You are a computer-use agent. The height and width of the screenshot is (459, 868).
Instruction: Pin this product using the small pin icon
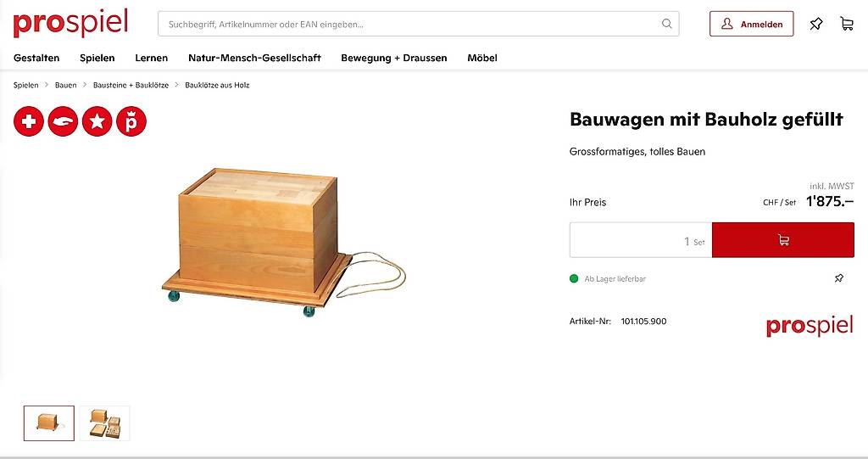[839, 278]
